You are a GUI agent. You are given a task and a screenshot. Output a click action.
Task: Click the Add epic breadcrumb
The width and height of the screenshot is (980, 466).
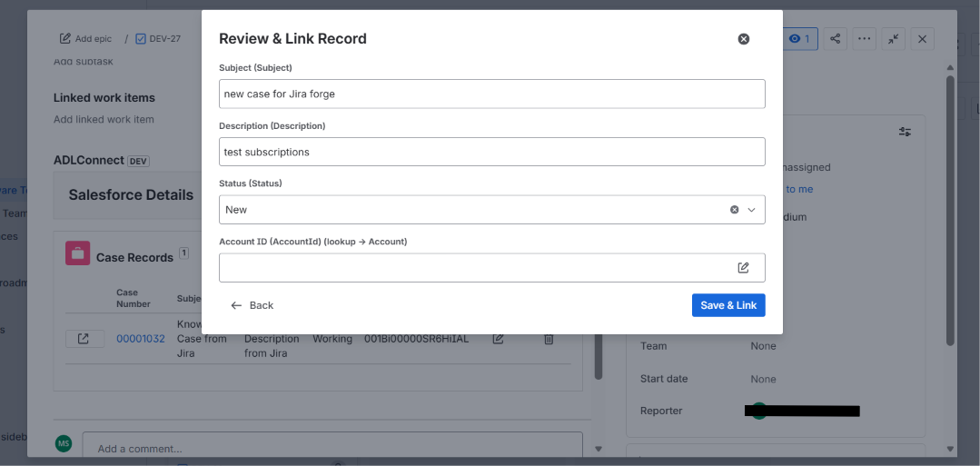click(x=85, y=39)
